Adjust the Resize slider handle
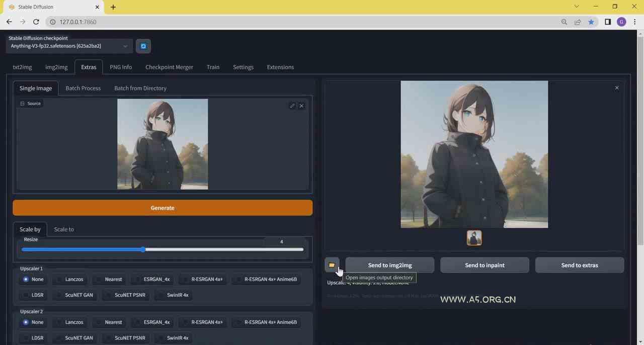Image resolution: width=644 pixels, height=345 pixels. click(x=144, y=249)
